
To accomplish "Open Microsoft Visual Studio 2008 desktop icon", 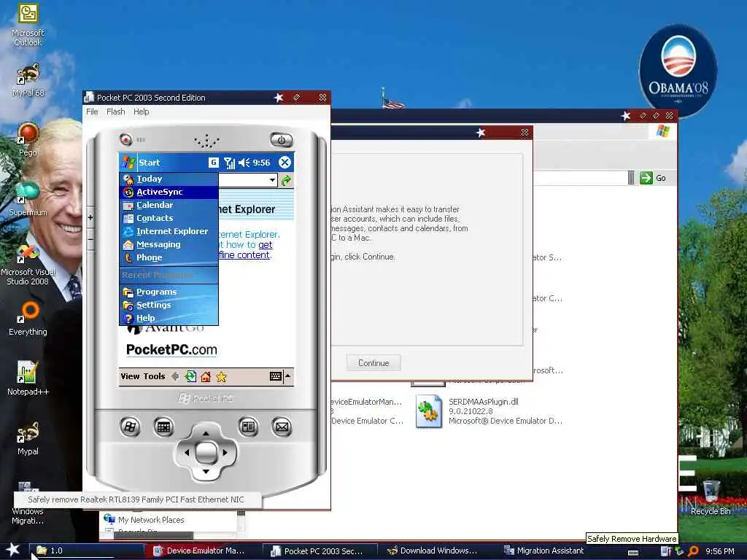I will [x=28, y=264].
